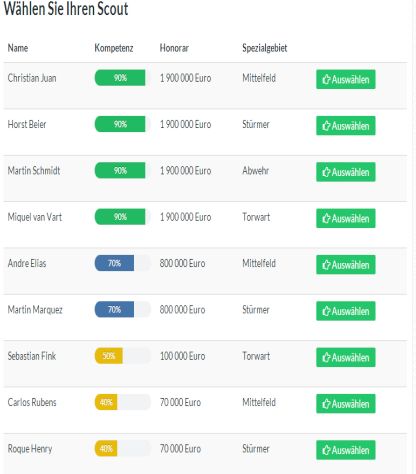Image resolution: width=416 pixels, height=474 pixels.
Task: Click the Kompetenz column header
Action: 114,48
